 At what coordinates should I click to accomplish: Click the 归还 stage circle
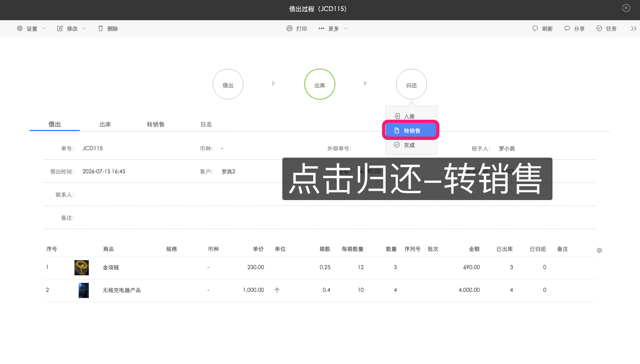pos(412,84)
